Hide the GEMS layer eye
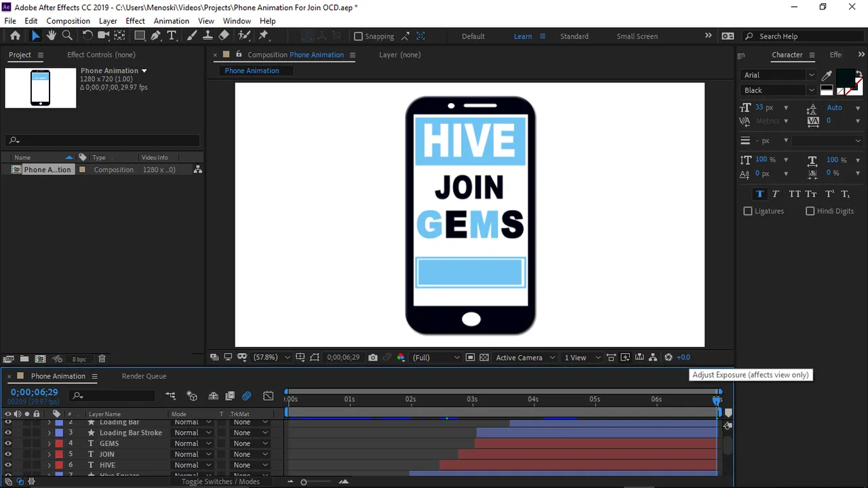The image size is (868, 488). 8,443
